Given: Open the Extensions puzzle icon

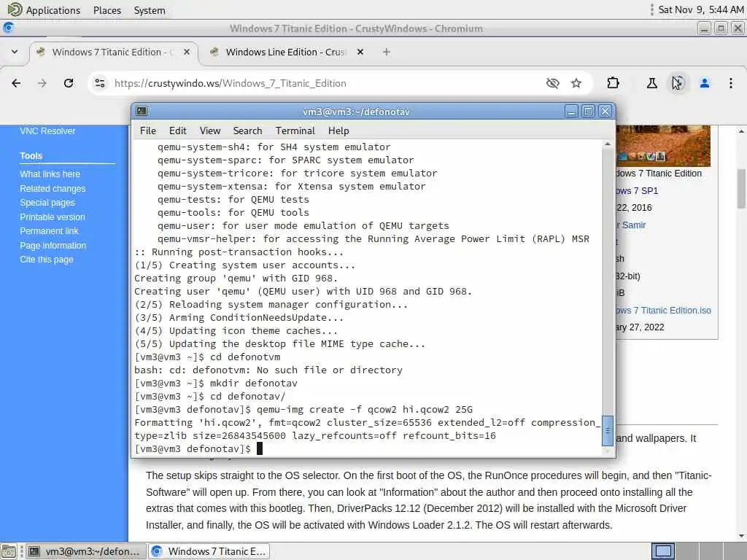Looking at the screenshot, I should 613,83.
